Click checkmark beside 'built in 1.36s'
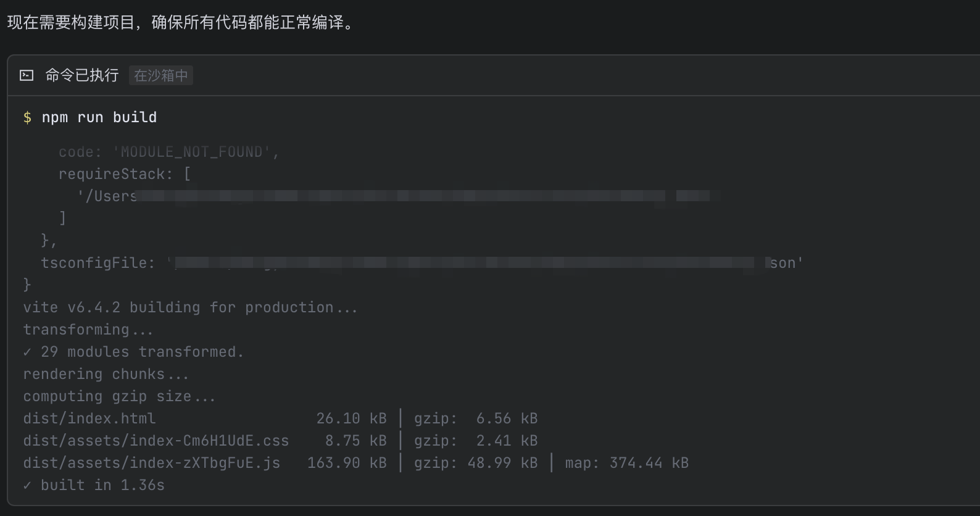The image size is (980, 516). click(x=27, y=485)
